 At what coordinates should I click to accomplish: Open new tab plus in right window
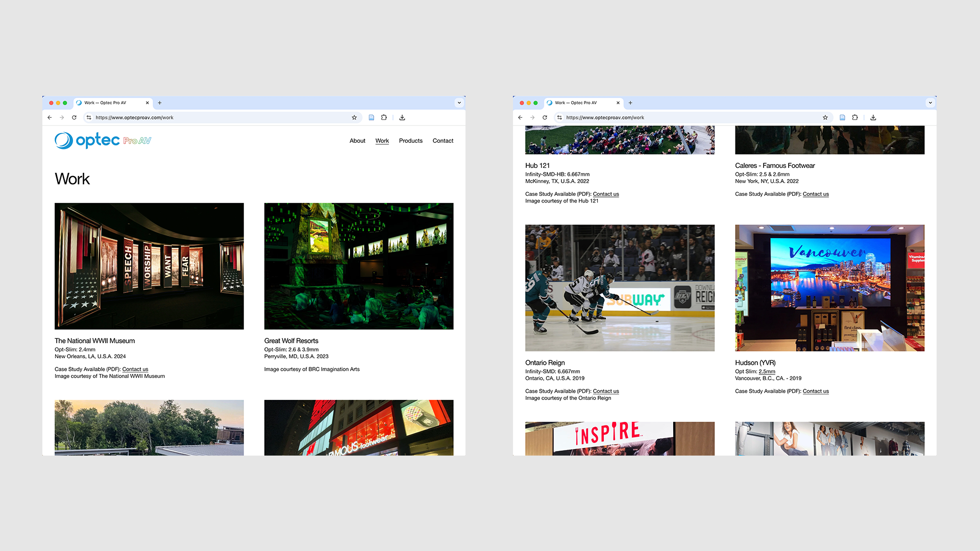630,103
